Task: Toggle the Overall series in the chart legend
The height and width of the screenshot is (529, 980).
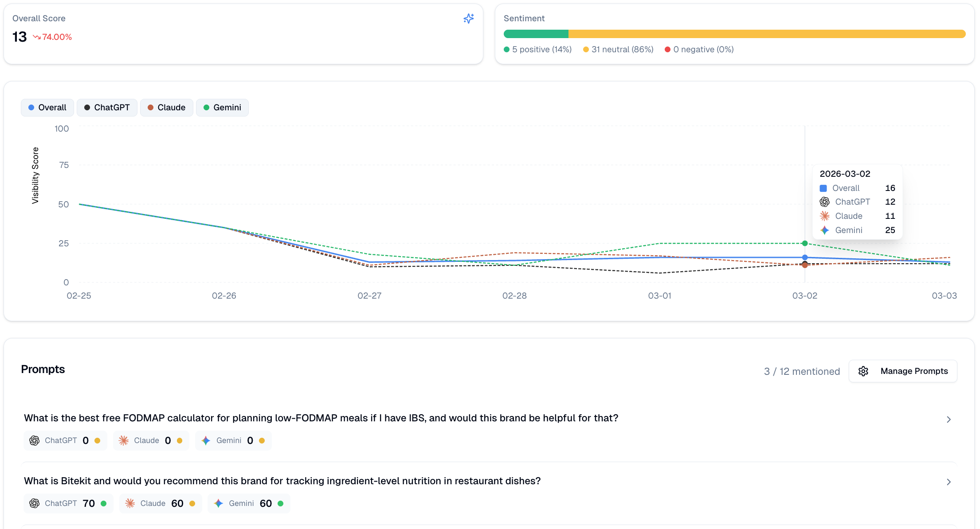Action: click(x=47, y=107)
